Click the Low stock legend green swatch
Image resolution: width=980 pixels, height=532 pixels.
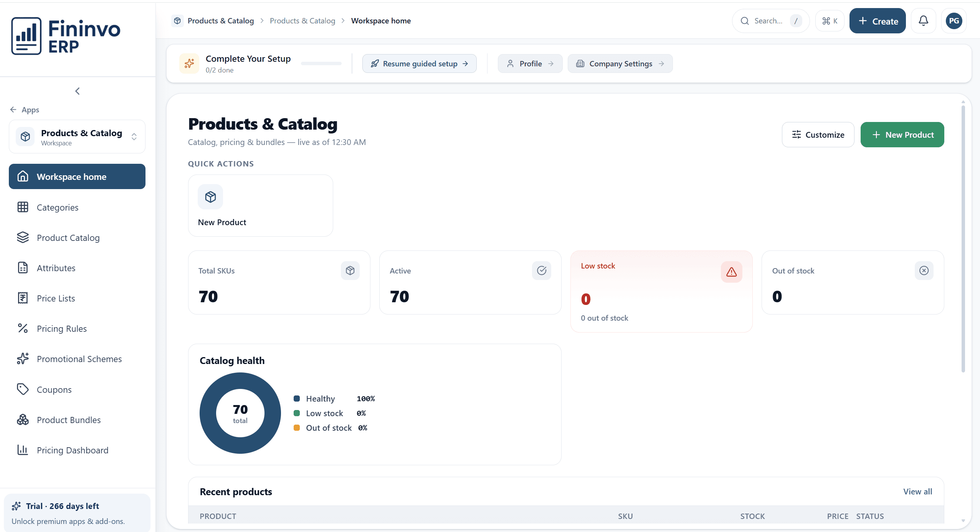[297, 413]
